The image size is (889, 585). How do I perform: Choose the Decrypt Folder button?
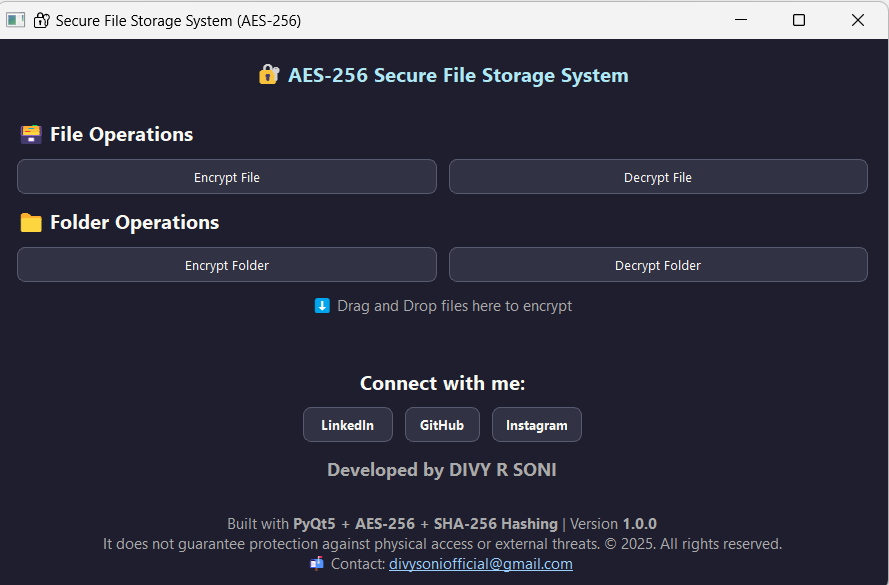click(x=657, y=265)
